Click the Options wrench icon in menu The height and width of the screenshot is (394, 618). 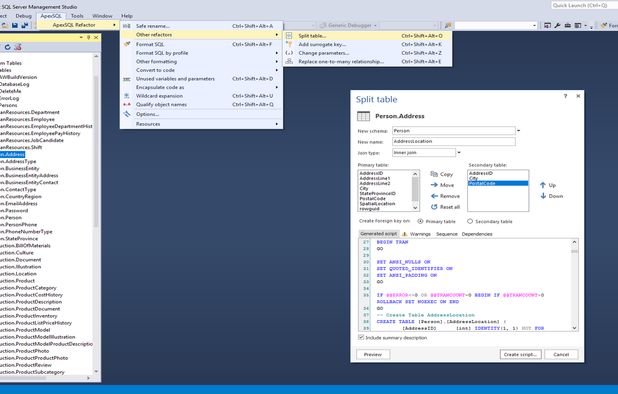[x=127, y=114]
